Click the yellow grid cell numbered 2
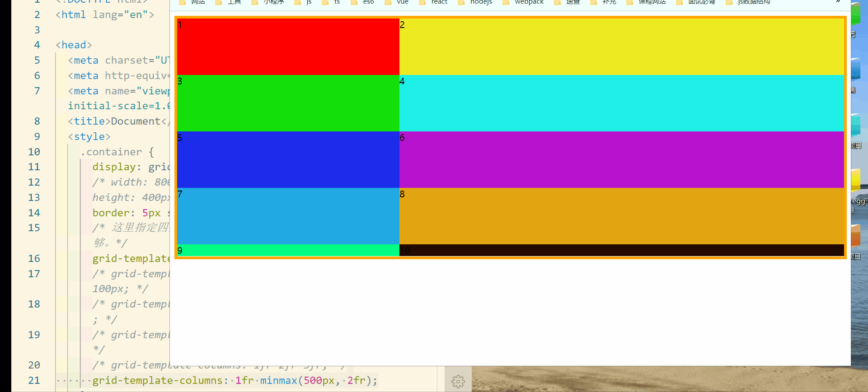The height and width of the screenshot is (392, 868). point(622,47)
